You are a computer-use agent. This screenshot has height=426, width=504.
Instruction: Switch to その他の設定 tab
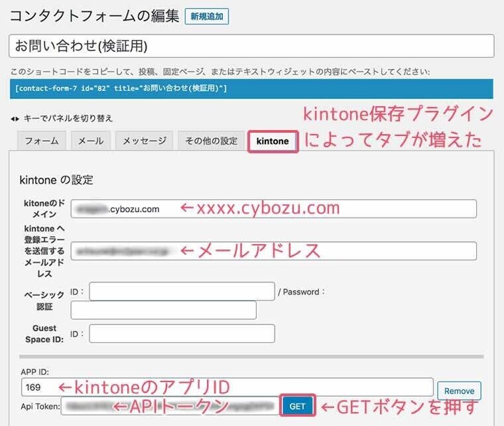(x=211, y=141)
